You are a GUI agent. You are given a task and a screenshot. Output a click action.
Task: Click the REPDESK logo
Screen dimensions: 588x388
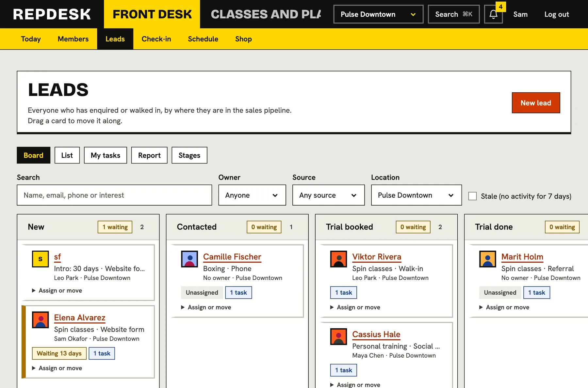pos(52,14)
